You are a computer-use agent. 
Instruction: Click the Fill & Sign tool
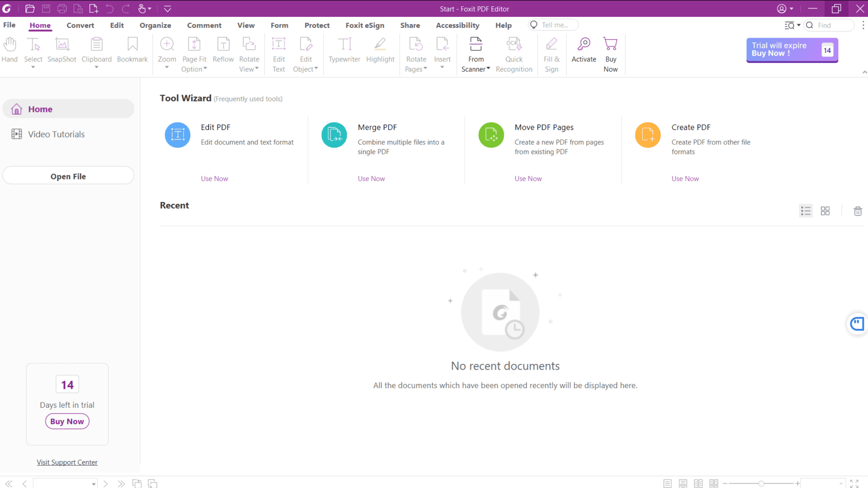point(551,55)
